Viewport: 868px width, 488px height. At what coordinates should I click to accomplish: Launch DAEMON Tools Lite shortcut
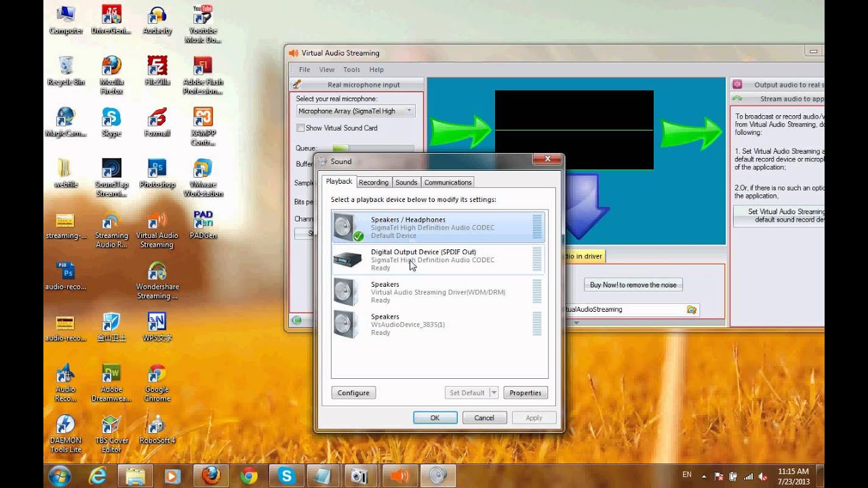coord(66,434)
